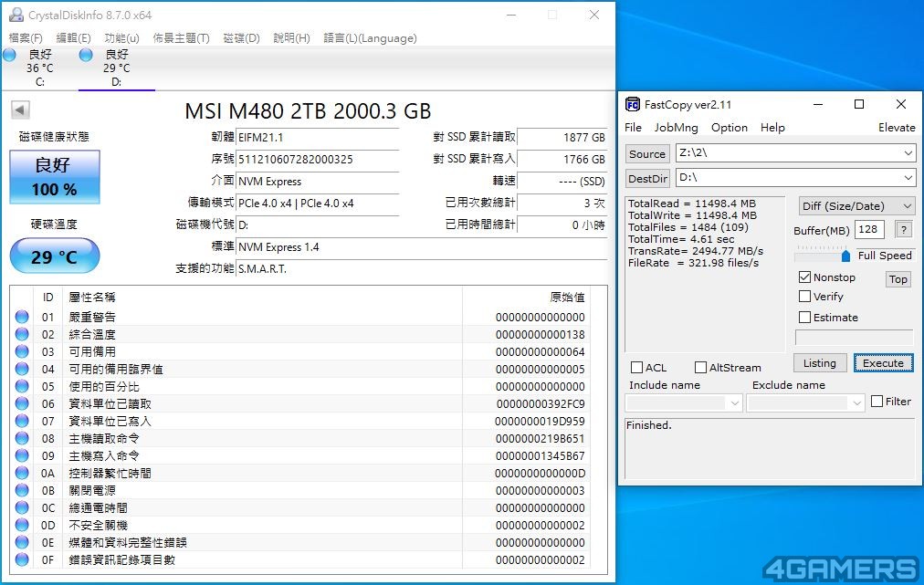Click the 29 °C temperature button
The width and height of the screenshot is (924, 585).
pos(54,256)
